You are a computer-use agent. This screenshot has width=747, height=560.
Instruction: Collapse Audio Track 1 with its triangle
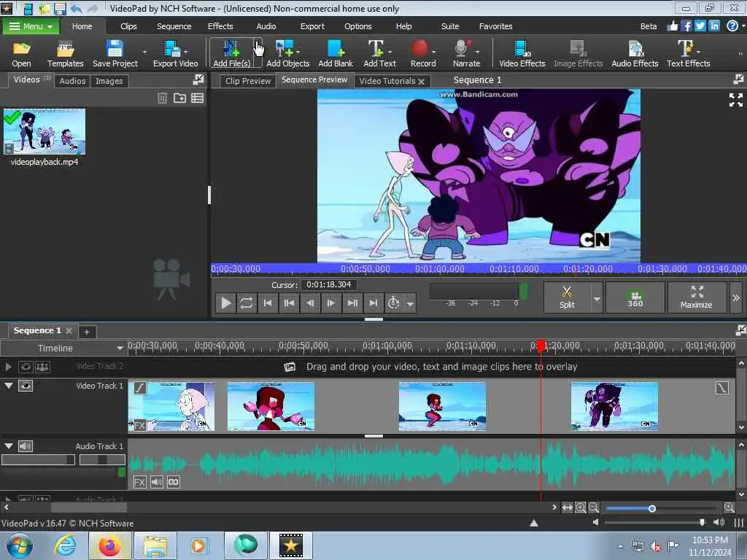click(9, 446)
